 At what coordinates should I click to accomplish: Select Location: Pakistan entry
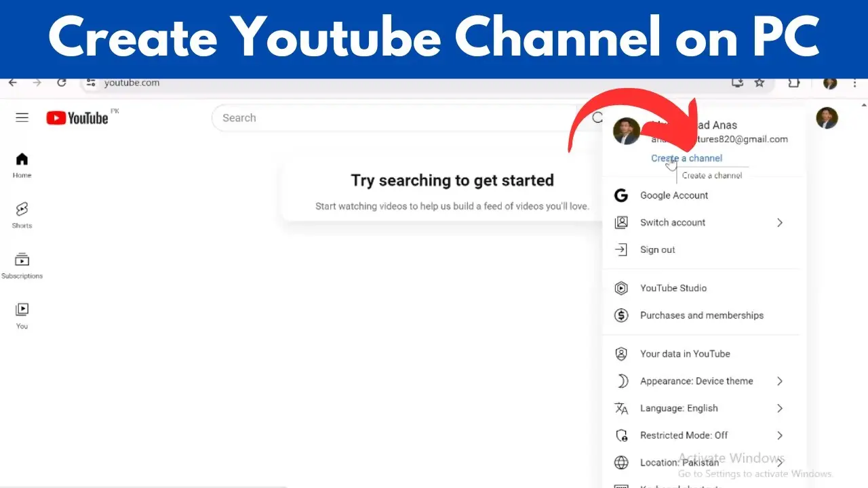(701, 462)
